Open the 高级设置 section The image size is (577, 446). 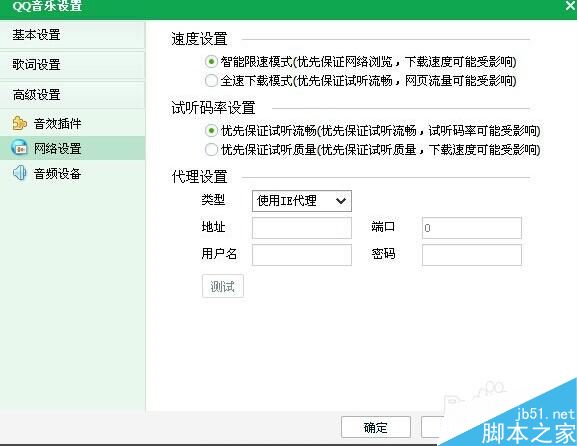click(x=72, y=95)
